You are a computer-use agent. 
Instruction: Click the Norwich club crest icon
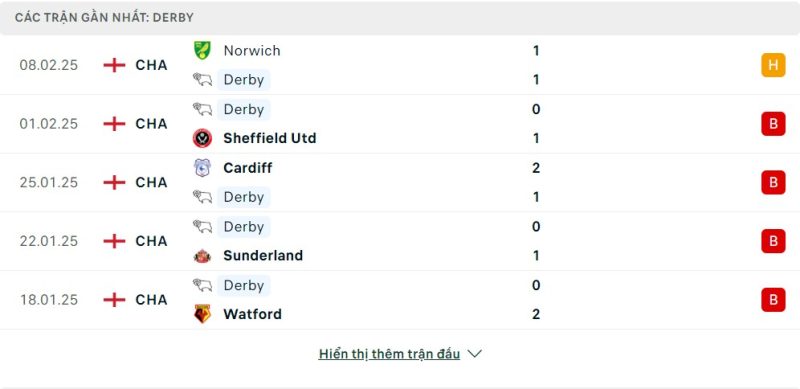[203, 51]
